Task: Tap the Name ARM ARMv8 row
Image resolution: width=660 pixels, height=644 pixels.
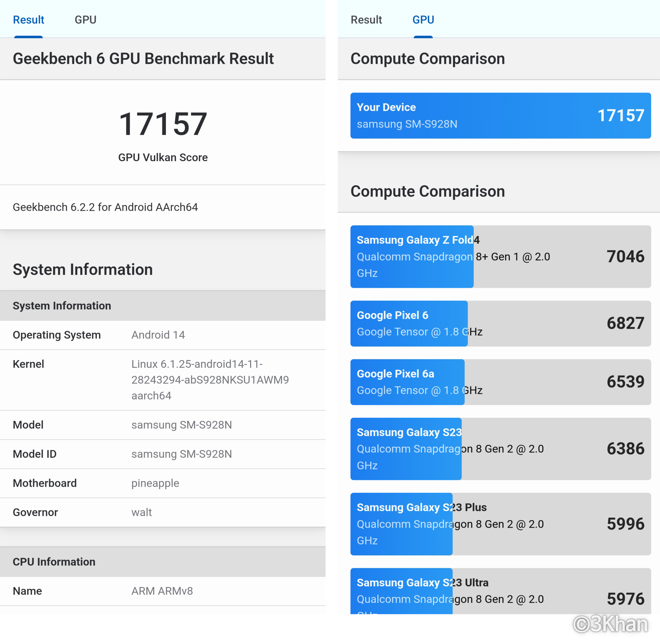Action: pos(163,591)
